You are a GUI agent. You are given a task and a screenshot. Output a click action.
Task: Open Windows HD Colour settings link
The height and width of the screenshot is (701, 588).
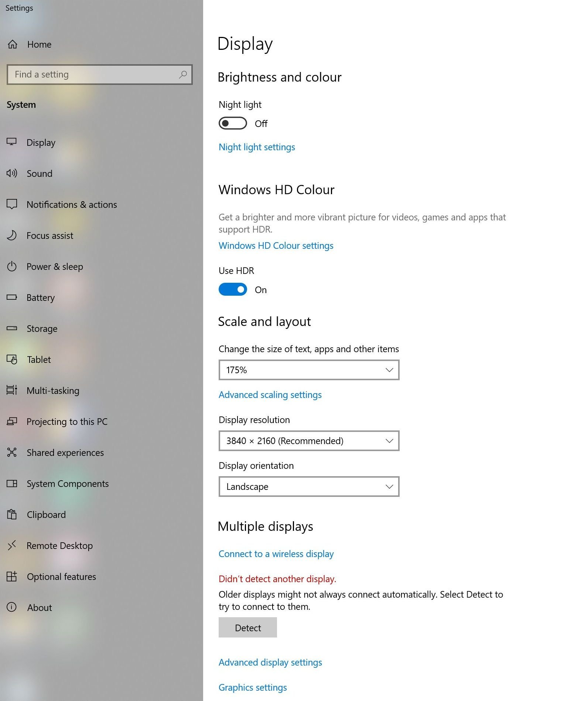click(276, 245)
